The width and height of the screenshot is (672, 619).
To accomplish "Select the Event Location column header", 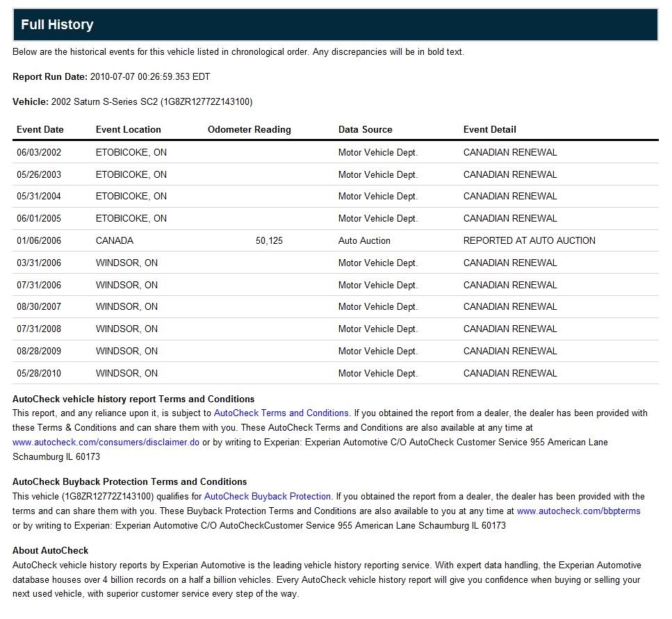I will point(128,129).
